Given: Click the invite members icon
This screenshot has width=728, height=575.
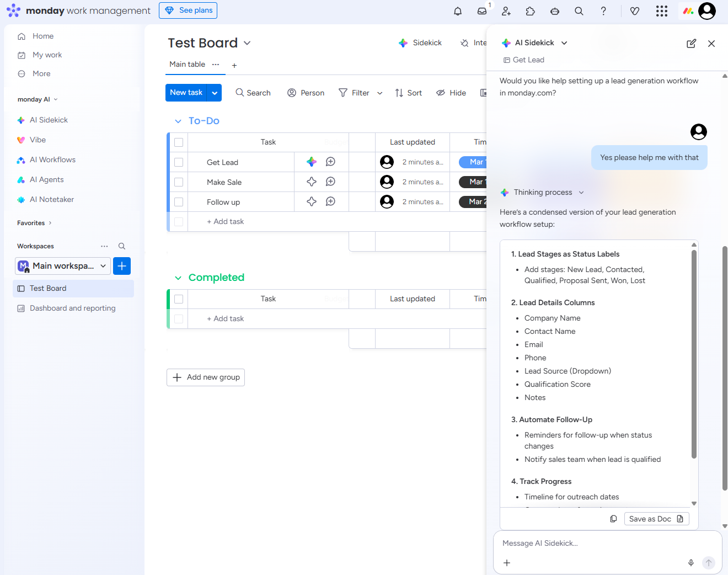Looking at the screenshot, I should tap(506, 10).
